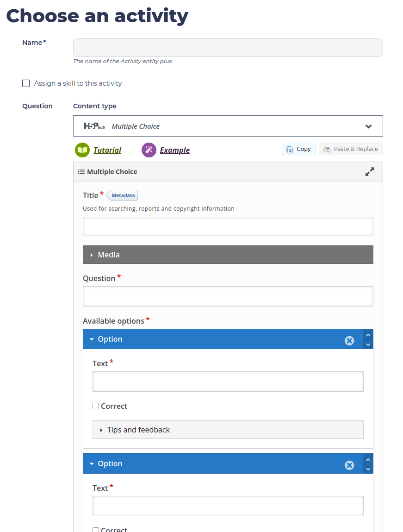Click the Copy button
The width and height of the screenshot is (403, 532).
(x=298, y=149)
